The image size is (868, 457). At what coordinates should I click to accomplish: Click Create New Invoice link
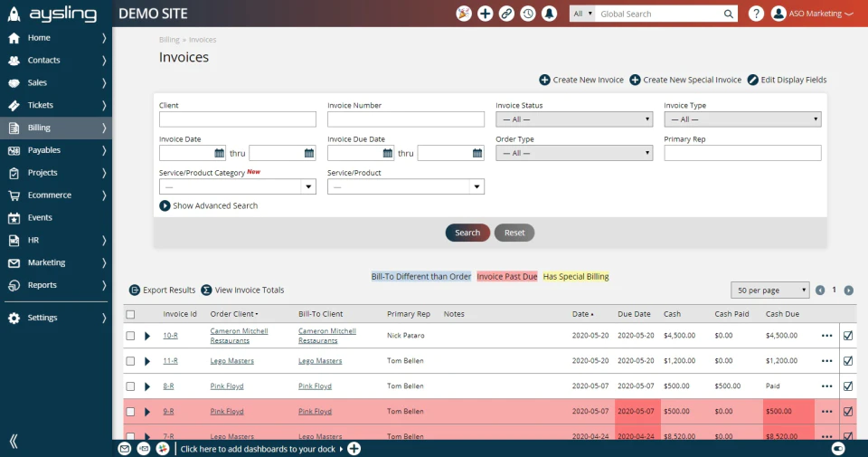pos(581,80)
